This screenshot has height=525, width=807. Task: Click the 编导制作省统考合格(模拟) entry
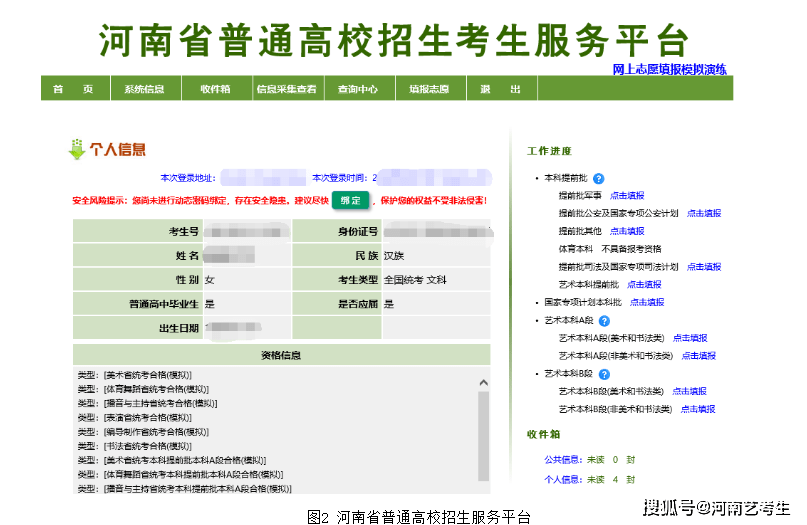(156, 432)
